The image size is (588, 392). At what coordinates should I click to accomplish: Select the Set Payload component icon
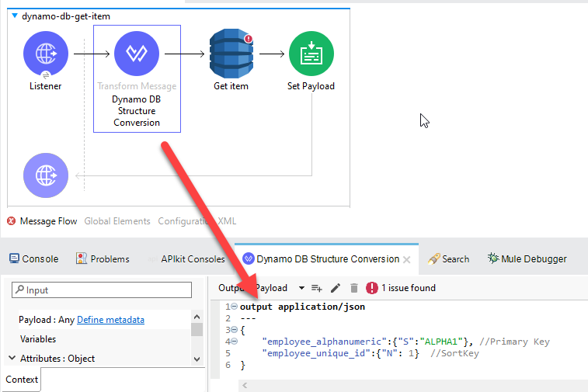311,54
